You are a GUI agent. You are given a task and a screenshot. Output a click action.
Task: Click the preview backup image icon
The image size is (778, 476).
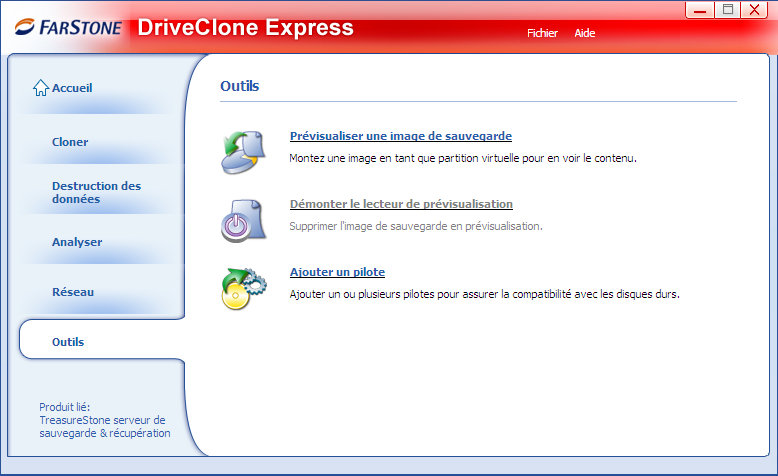tap(244, 152)
